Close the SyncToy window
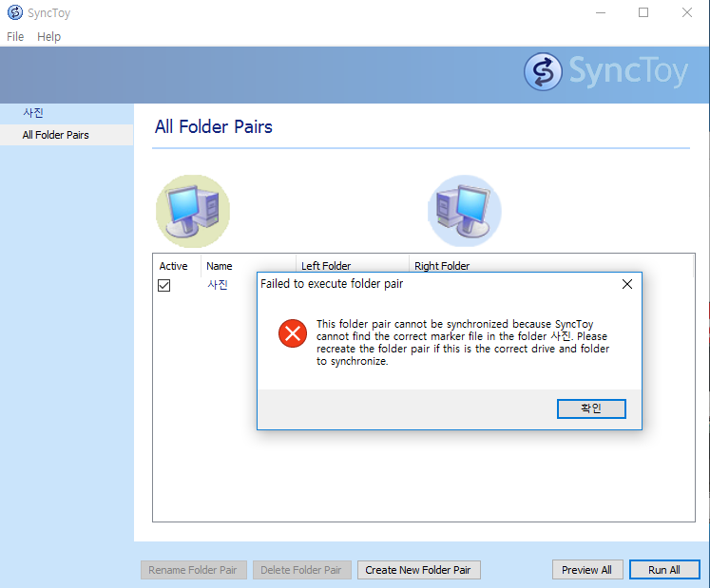This screenshot has height=588, width=710. pyautogui.click(x=687, y=12)
